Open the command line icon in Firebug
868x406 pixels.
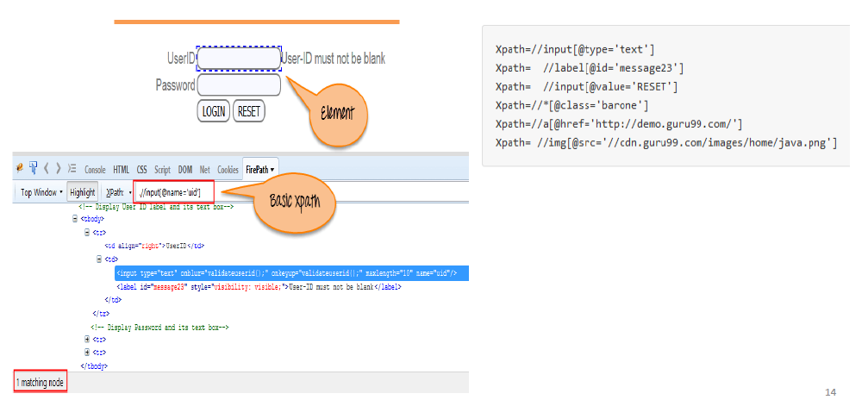[72, 169]
